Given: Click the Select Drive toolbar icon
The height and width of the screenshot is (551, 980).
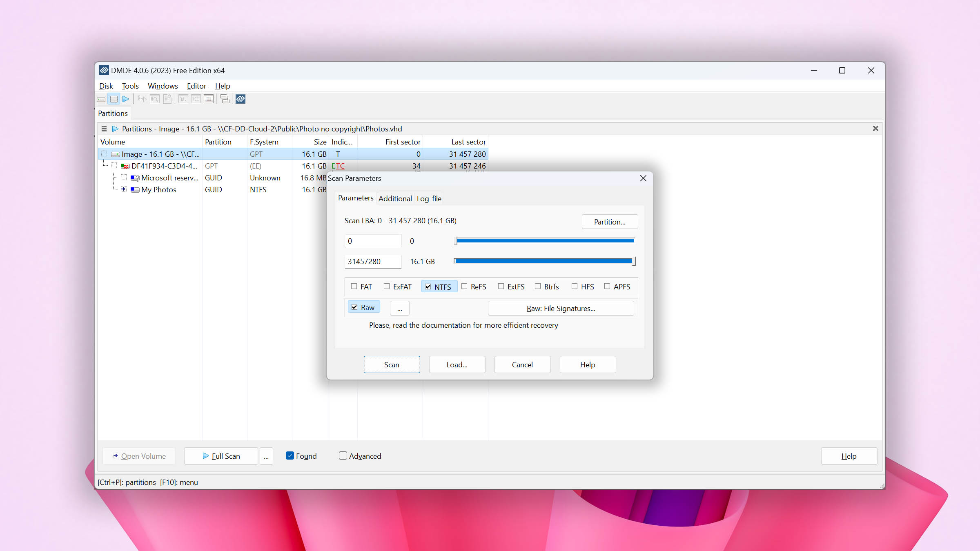Looking at the screenshot, I should [101, 99].
